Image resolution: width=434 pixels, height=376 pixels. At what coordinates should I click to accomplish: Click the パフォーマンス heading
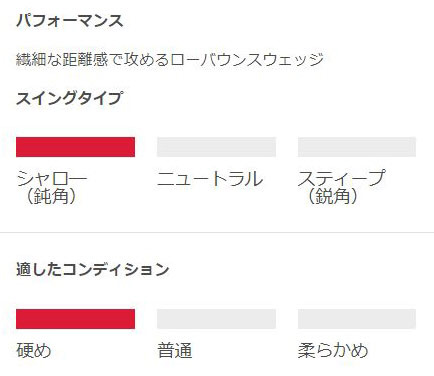coord(70,21)
